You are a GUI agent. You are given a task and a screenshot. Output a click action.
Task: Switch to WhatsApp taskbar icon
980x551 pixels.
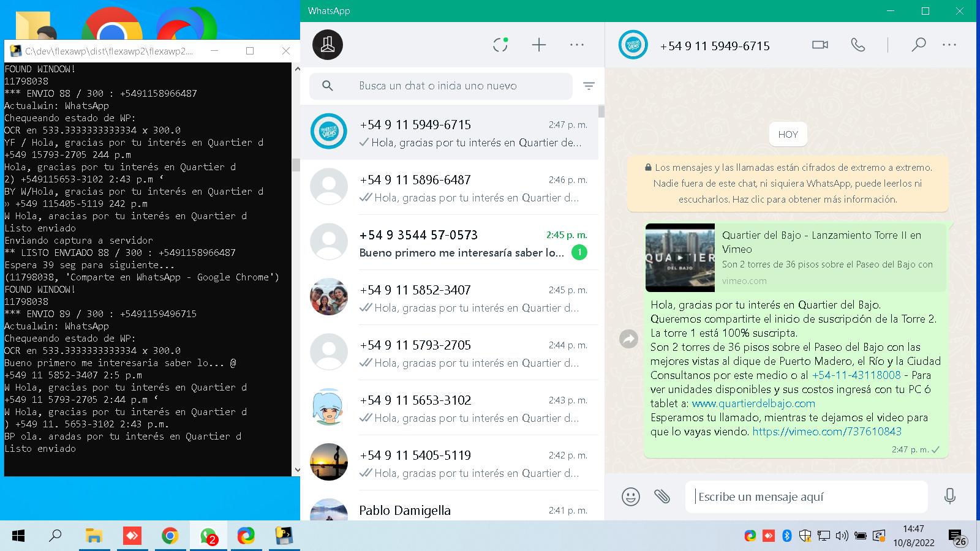tap(208, 536)
